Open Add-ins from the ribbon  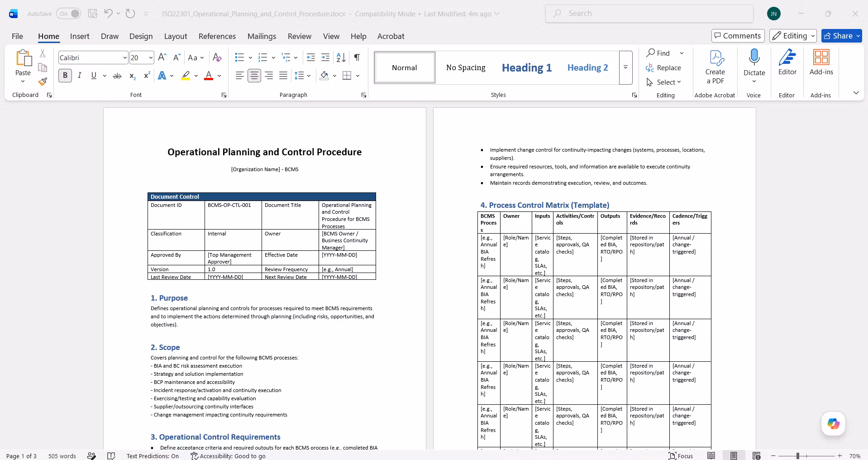click(821, 62)
